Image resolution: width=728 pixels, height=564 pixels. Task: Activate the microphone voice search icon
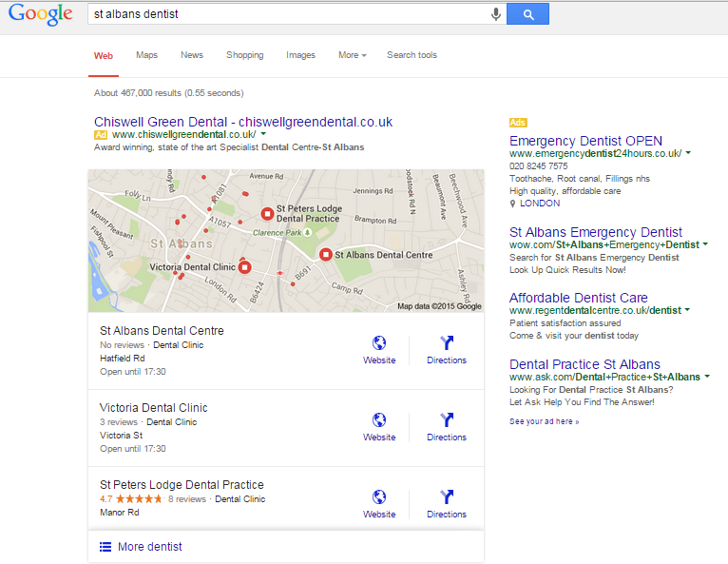coord(496,14)
